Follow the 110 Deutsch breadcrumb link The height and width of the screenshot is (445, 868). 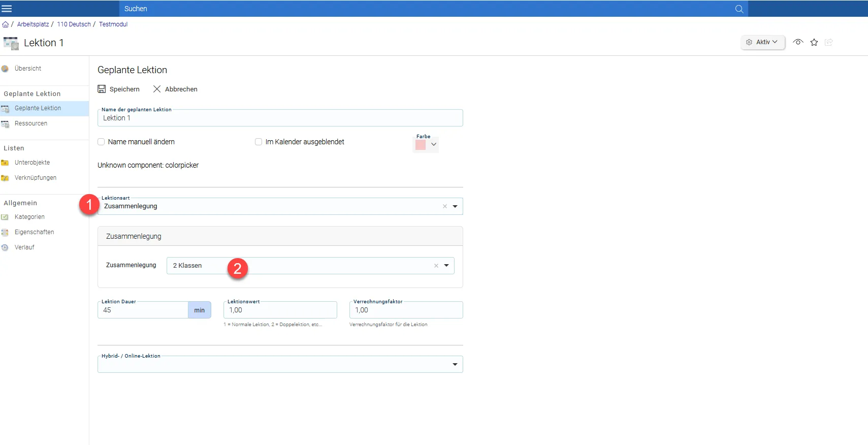click(x=74, y=24)
